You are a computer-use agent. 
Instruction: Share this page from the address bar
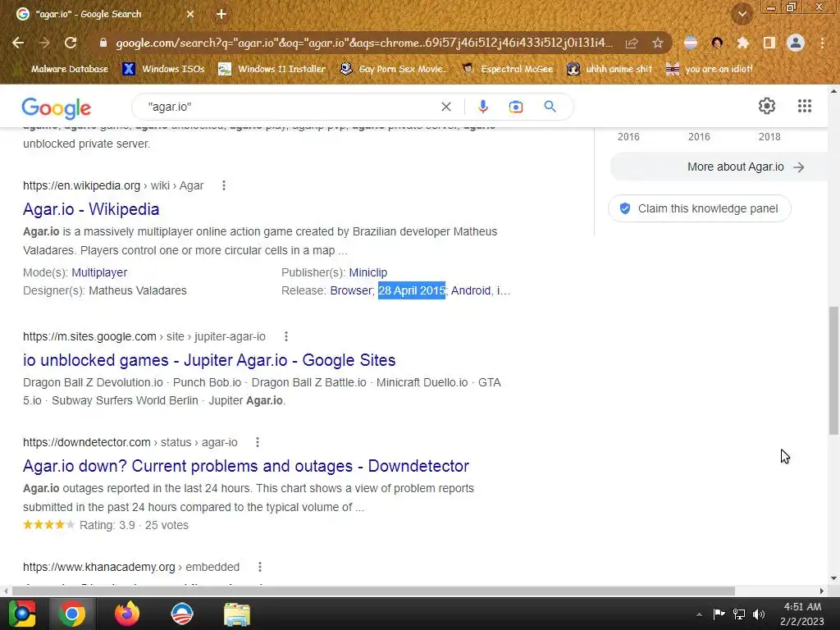(632, 43)
